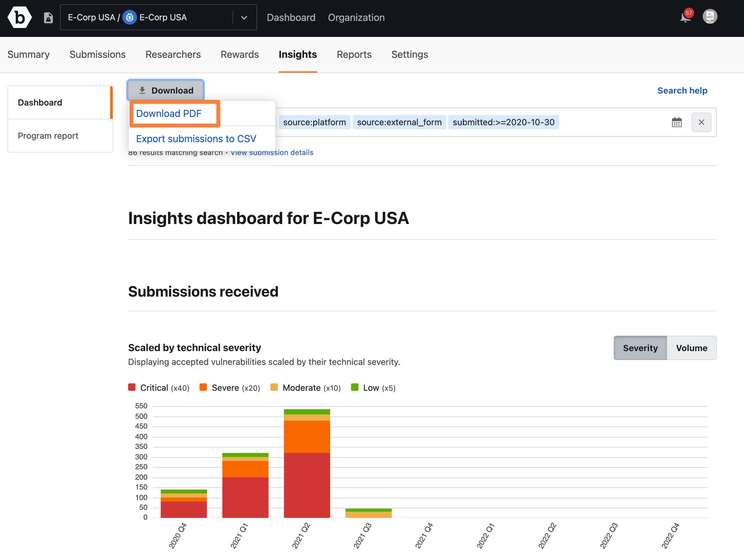
Task: Click Export submissions to CSV
Action: 196,138
